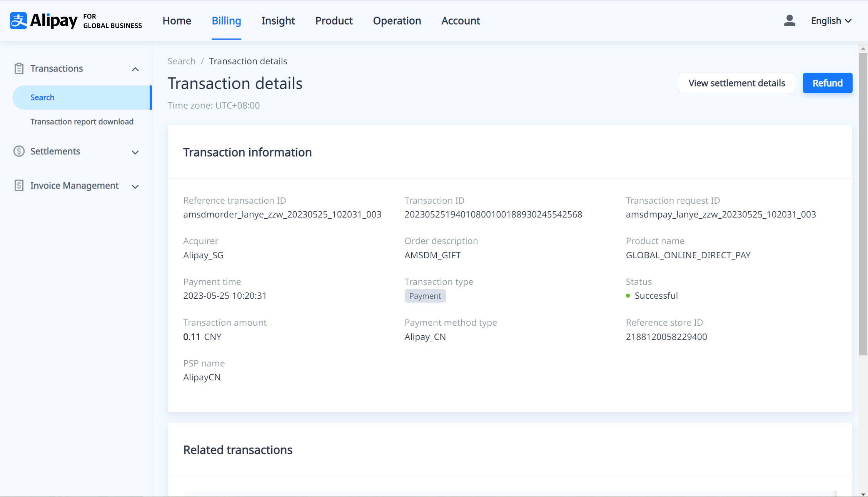Click the Transactions clipboard icon

click(19, 69)
